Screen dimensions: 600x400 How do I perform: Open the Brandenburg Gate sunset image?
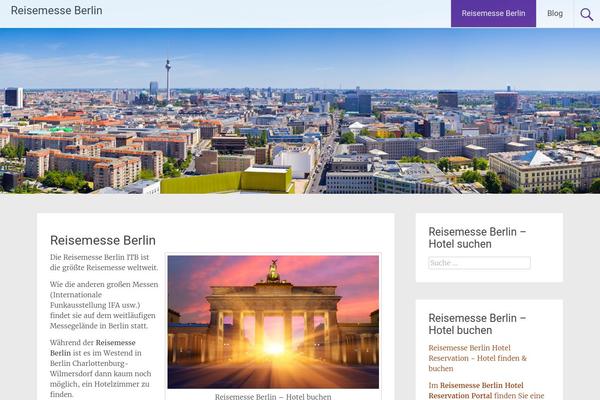[x=273, y=322]
